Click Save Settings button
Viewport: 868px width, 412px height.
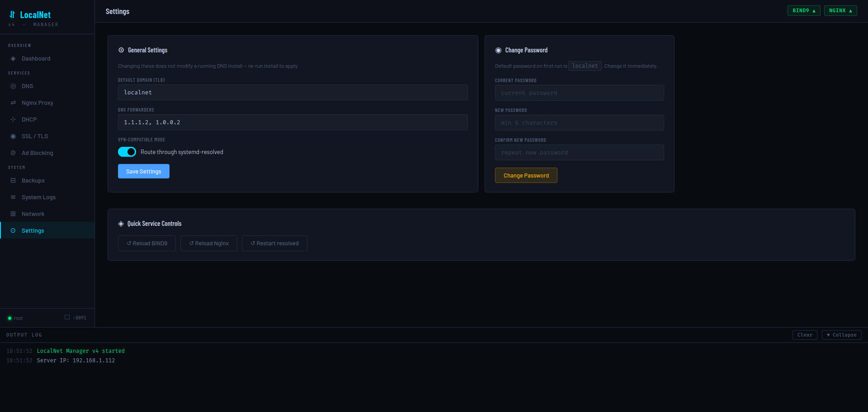pyautogui.click(x=144, y=171)
